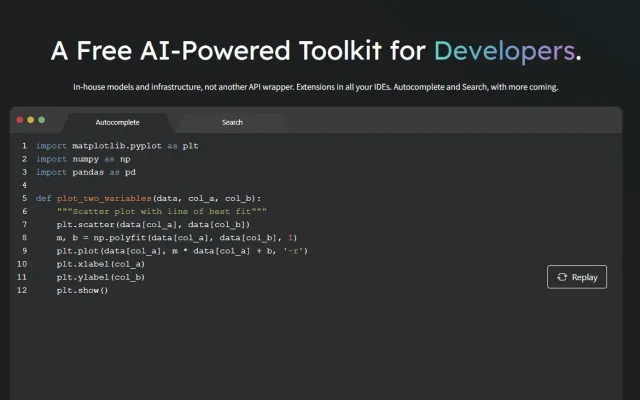Click the Replay button
Screen dimensions: 640x400
(x=577, y=277)
